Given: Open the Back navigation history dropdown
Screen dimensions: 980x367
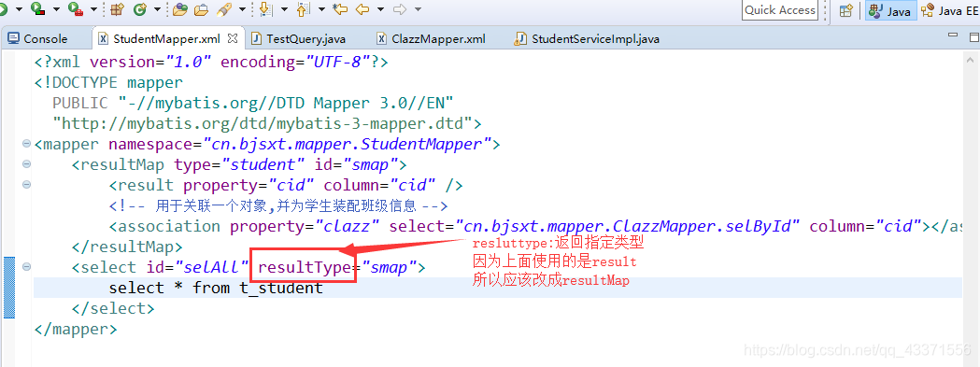Looking at the screenshot, I should click(x=380, y=9).
